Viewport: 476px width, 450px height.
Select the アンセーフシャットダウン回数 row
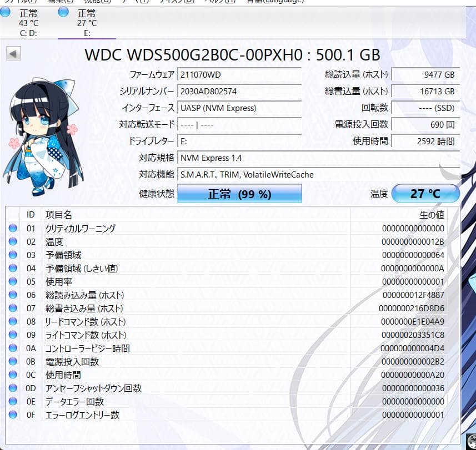pyautogui.click(x=226, y=388)
